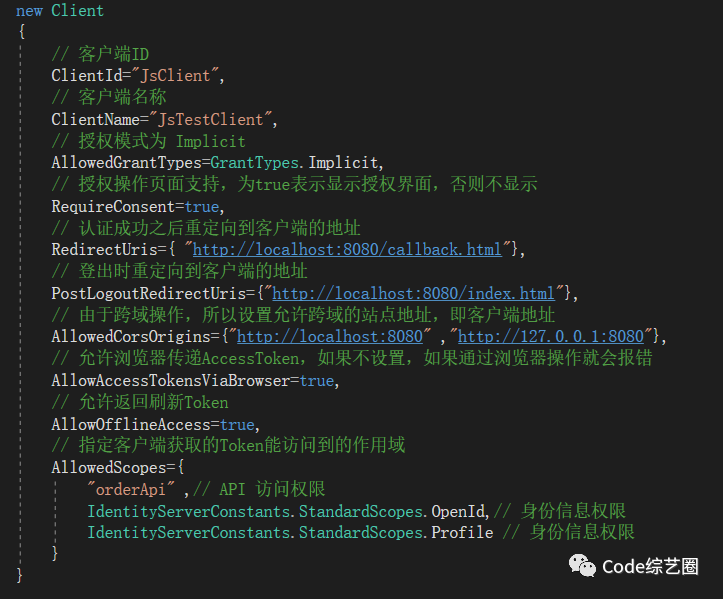Click the PostLogoutRedirectUris property name

click(x=149, y=293)
